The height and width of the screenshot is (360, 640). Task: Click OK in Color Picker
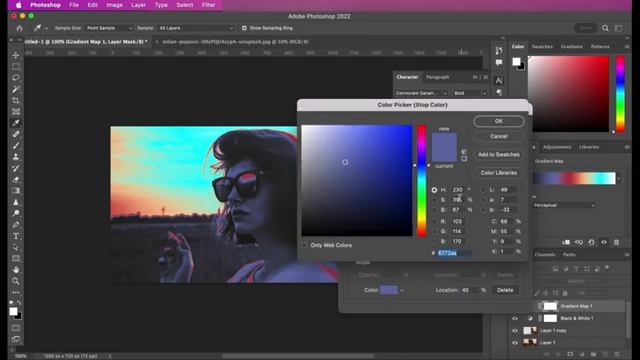pos(499,121)
